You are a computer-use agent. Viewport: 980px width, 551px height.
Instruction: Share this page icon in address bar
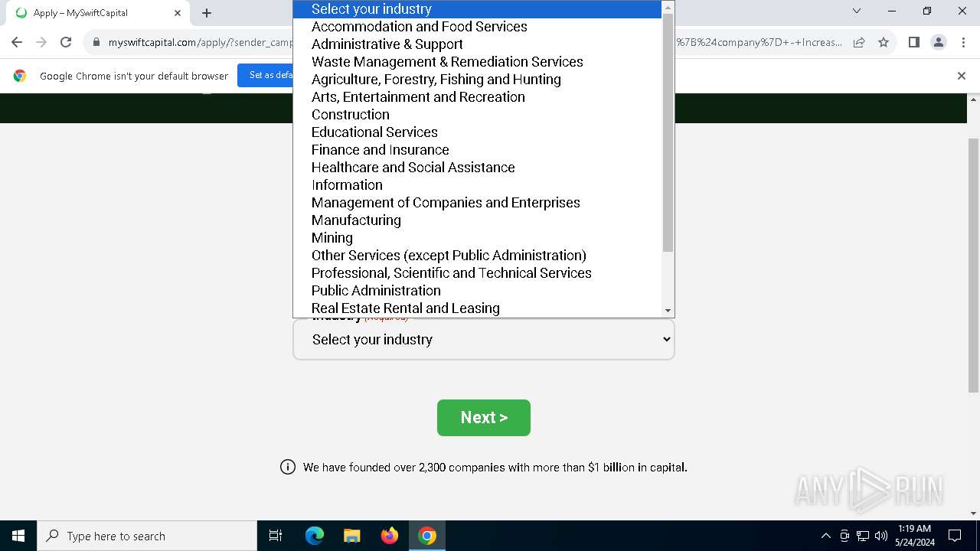coord(859,42)
